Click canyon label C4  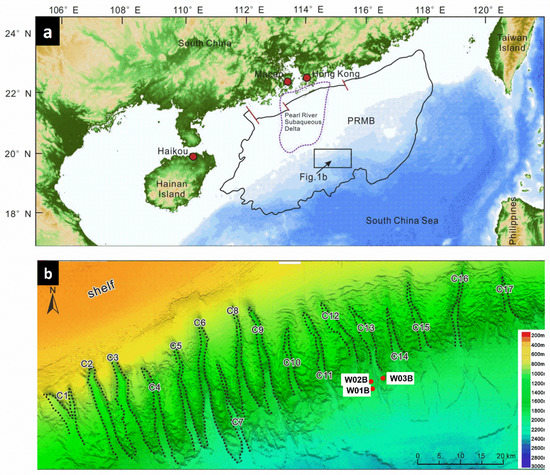[154, 387]
